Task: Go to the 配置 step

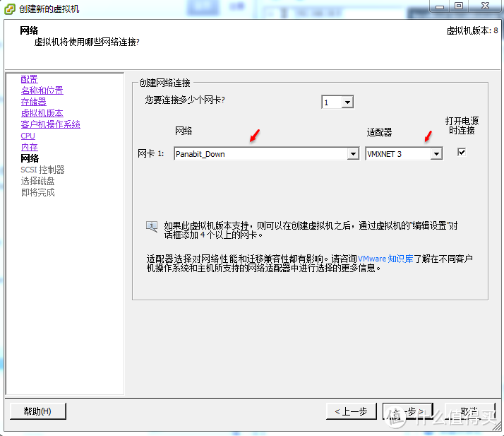Action: coord(29,79)
